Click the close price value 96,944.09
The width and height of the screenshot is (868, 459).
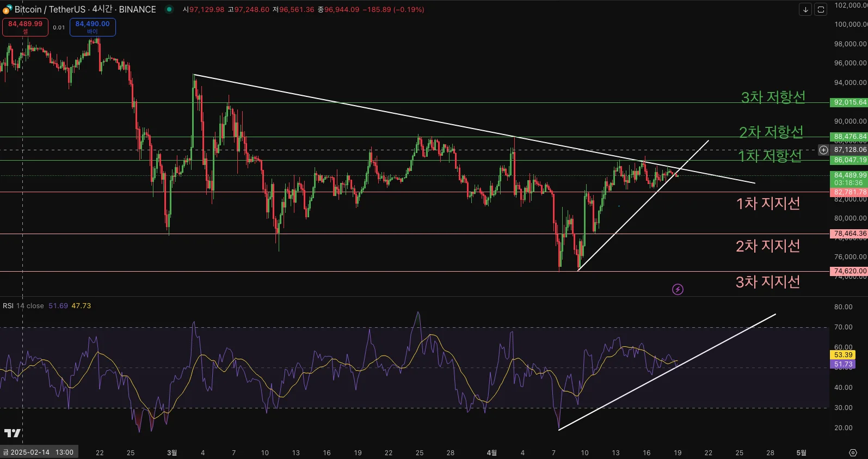point(342,10)
